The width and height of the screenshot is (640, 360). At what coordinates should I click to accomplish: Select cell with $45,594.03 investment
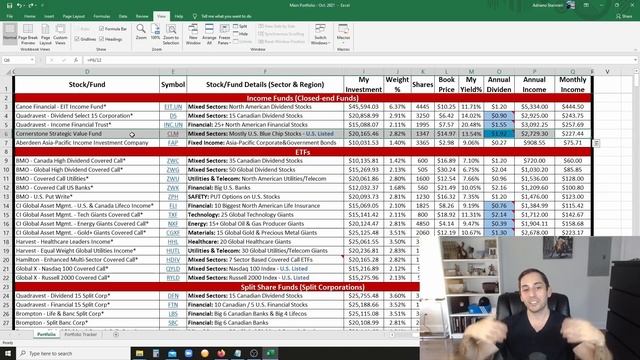click(x=363, y=107)
